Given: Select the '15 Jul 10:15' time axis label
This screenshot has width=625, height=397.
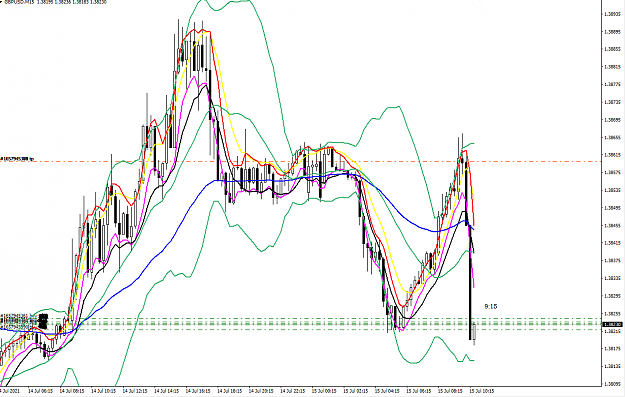Looking at the screenshot, I should [x=482, y=391].
